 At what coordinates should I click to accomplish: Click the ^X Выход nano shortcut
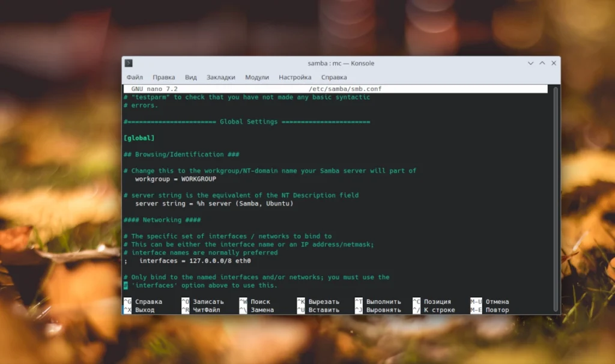[139, 310]
